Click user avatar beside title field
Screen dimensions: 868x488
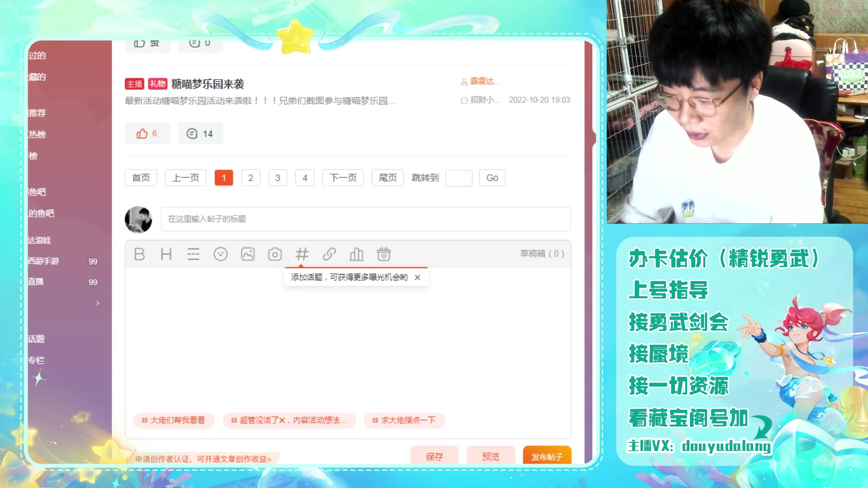click(138, 220)
